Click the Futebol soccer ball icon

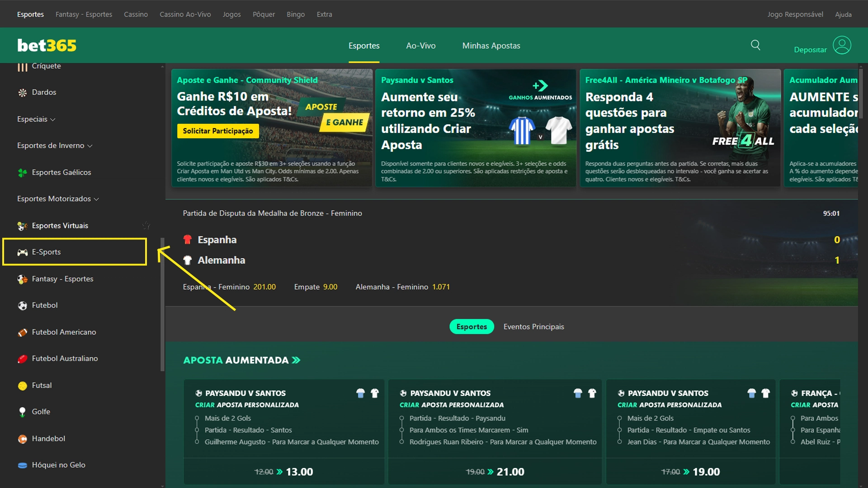pos(22,305)
